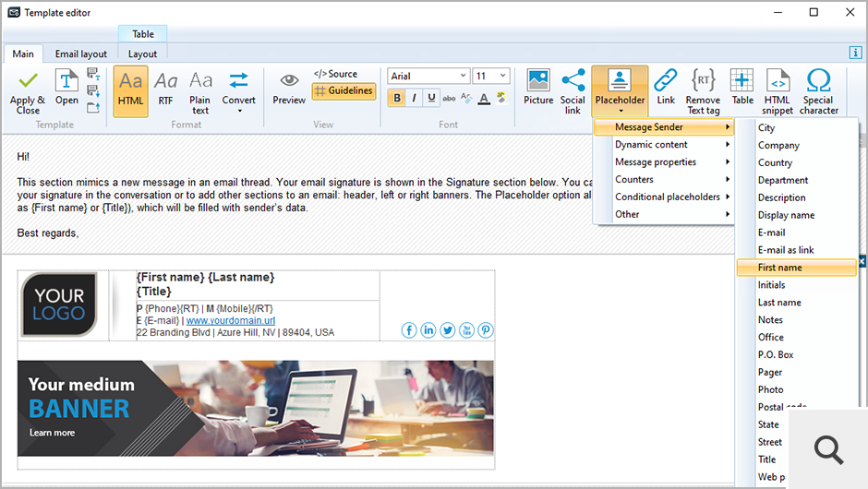Screen dimensions: 868x489
Task: Click the folder icon with the up arrow
Action: point(93,107)
